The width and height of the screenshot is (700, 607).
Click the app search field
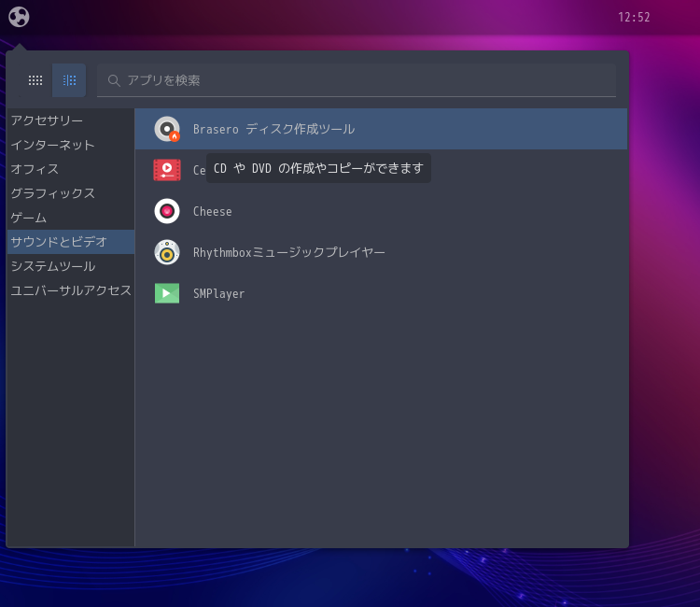357,80
